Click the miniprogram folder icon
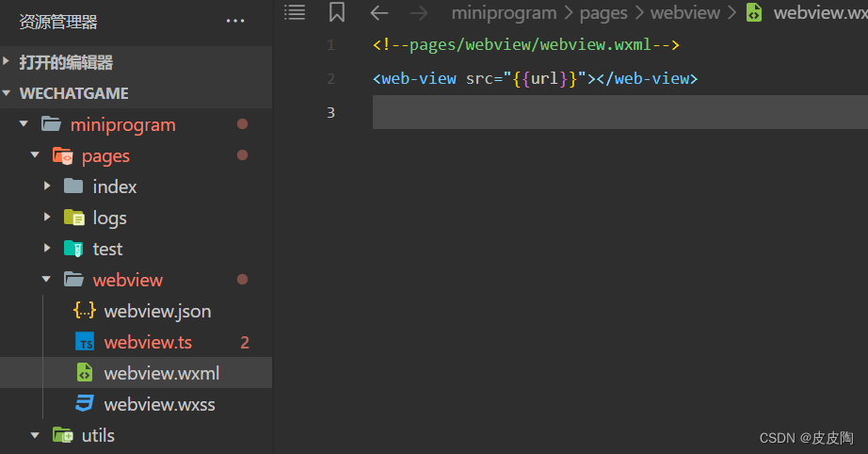The width and height of the screenshot is (868, 454). (x=51, y=124)
